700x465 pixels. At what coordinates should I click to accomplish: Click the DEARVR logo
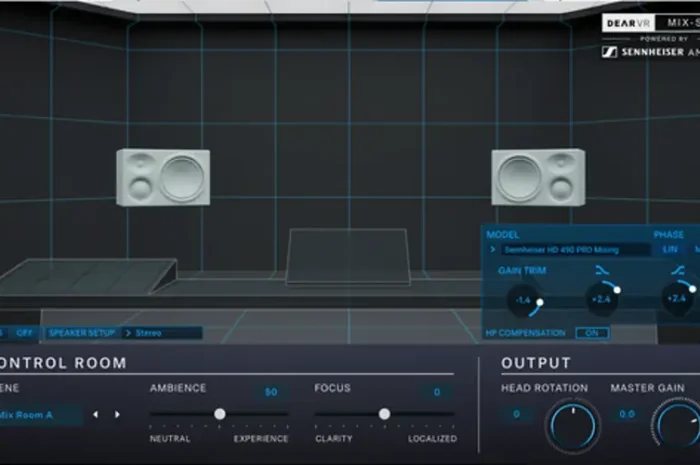pyautogui.click(x=629, y=23)
